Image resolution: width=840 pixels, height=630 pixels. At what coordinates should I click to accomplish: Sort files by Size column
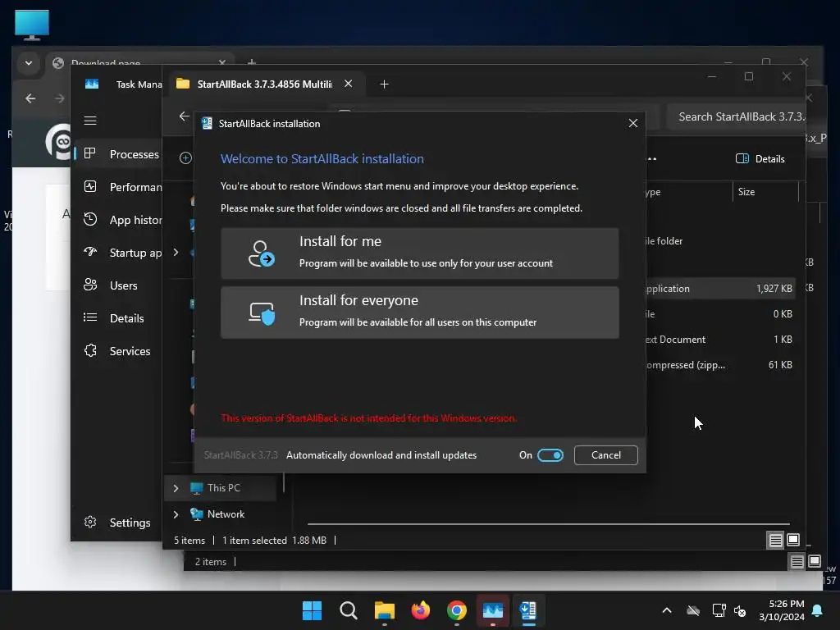click(765, 192)
